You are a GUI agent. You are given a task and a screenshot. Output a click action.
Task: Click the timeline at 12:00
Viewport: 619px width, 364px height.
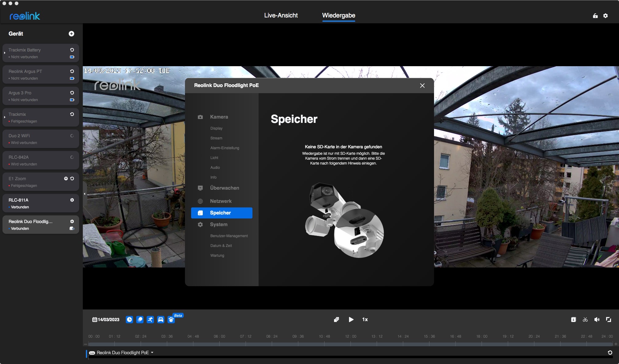(x=351, y=344)
